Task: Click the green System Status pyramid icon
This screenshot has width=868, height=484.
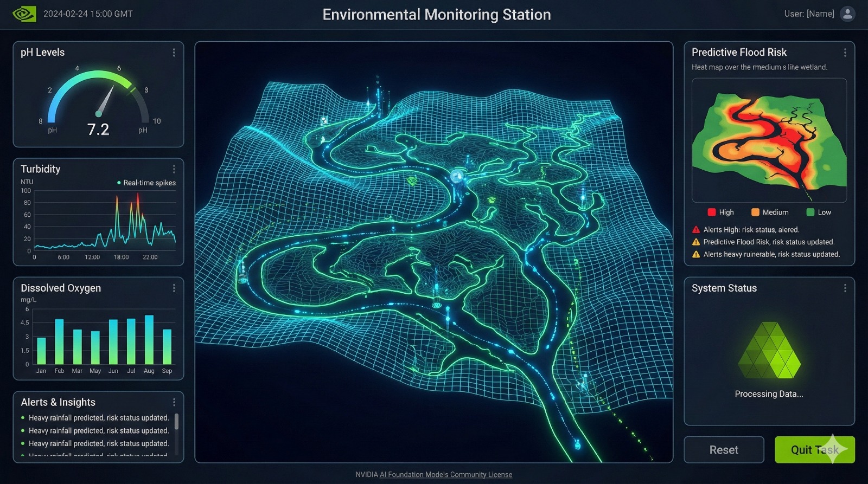Action: tap(769, 350)
